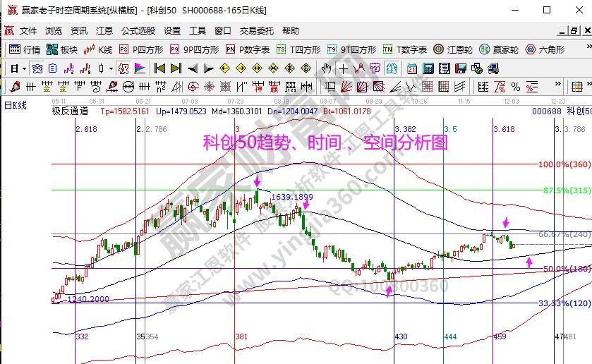This screenshot has width=592, height=364.
Task: Open the 交易委托 menu
Action: 257,31
